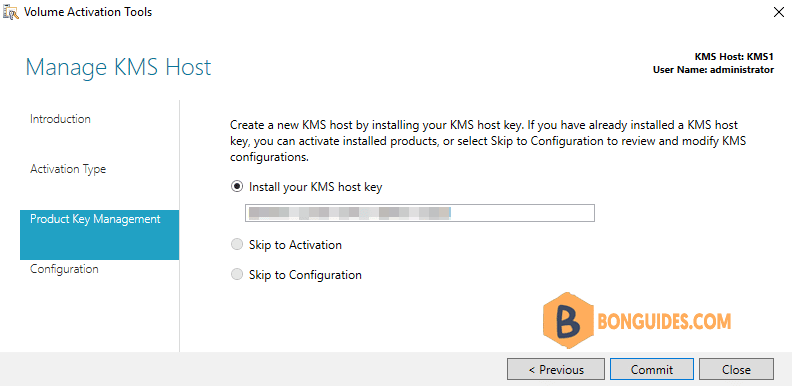Screen dimensions: 792x386
Task: Click the Close button at bottom right
Action: coord(736,369)
